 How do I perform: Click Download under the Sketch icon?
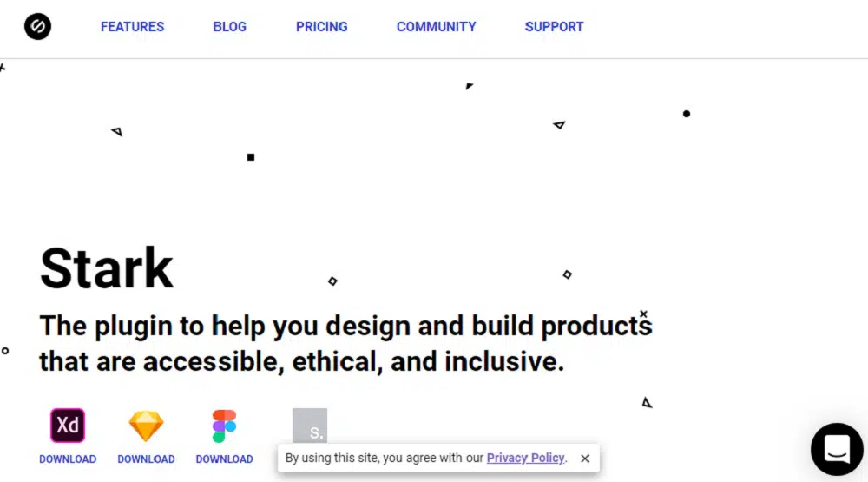pyautogui.click(x=146, y=459)
